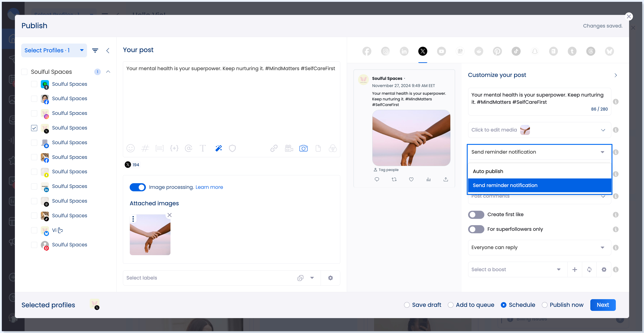The width and height of the screenshot is (644, 333).
Task: Open the three-dot menu on attached image
Action: (133, 219)
